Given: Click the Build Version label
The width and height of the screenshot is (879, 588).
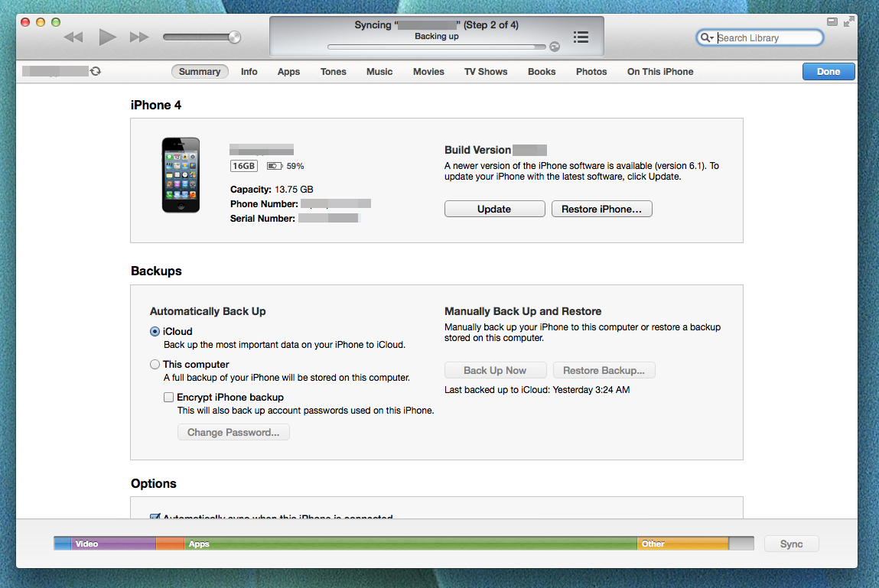Looking at the screenshot, I should 477,150.
